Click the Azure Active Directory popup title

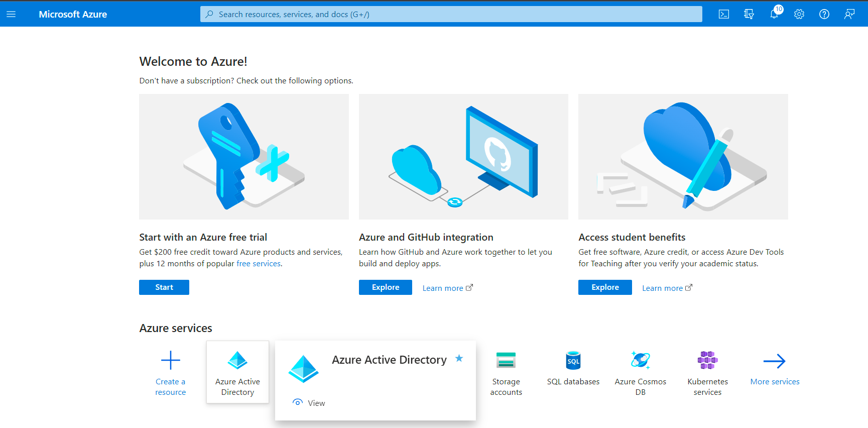[x=389, y=360]
